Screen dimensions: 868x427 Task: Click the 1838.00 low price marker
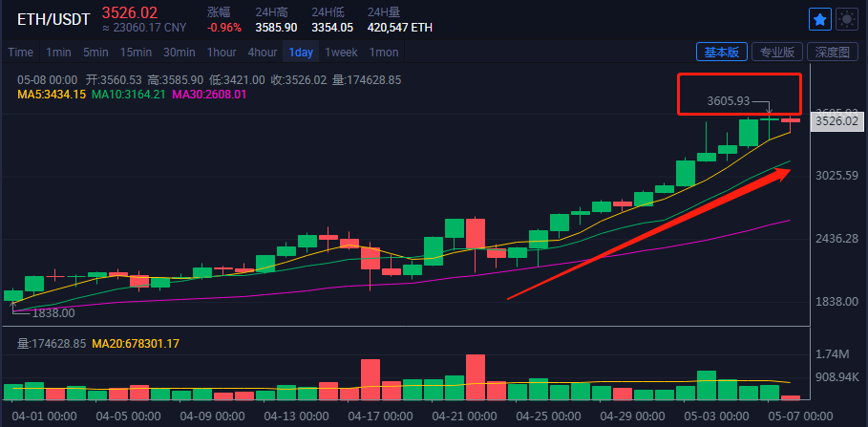coord(53,313)
